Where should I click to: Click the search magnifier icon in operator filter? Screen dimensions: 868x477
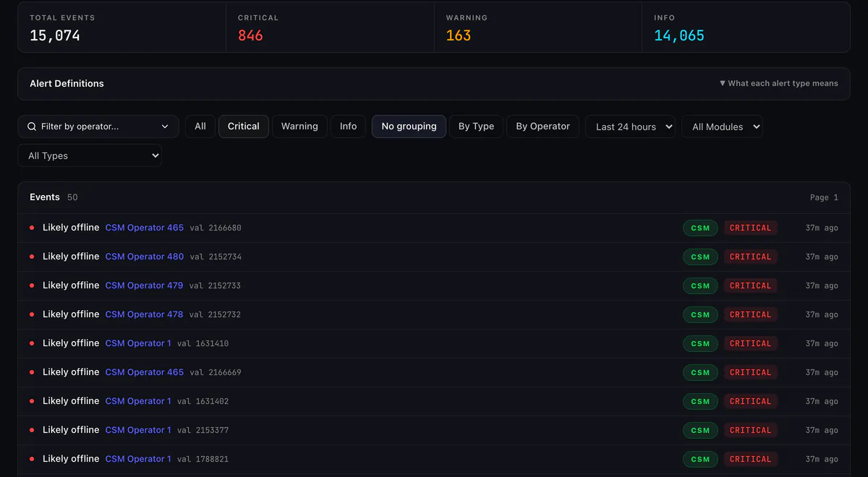pos(32,126)
